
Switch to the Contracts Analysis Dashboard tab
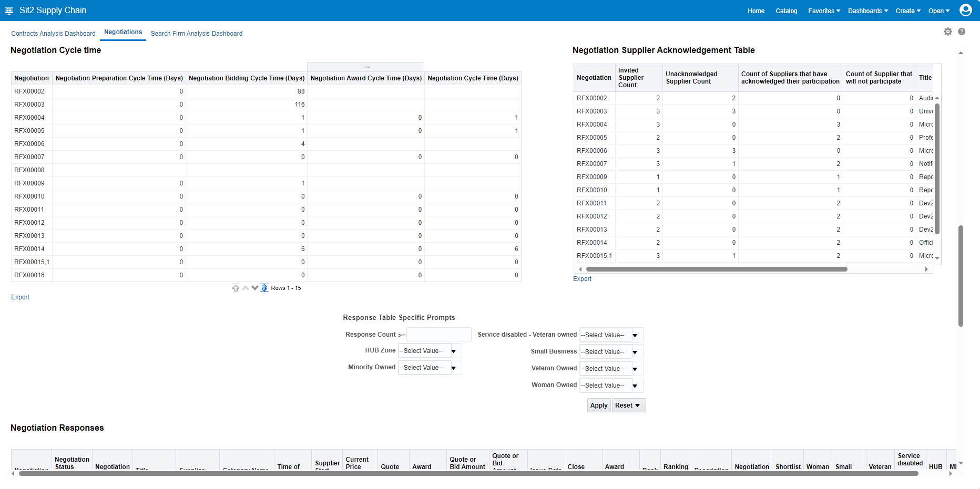[x=53, y=33]
